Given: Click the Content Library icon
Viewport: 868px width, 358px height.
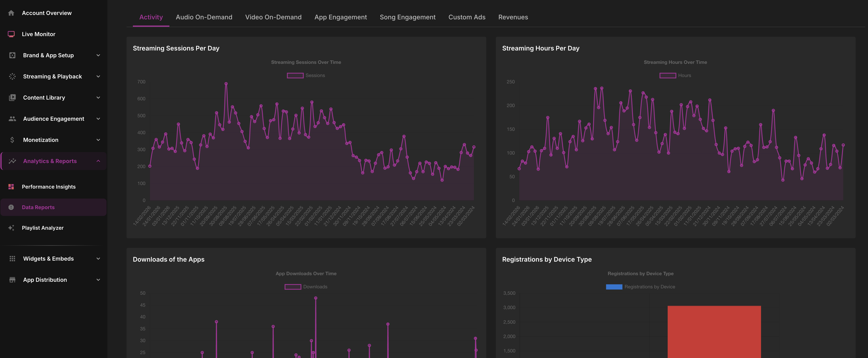Looking at the screenshot, I should point(12,97).
